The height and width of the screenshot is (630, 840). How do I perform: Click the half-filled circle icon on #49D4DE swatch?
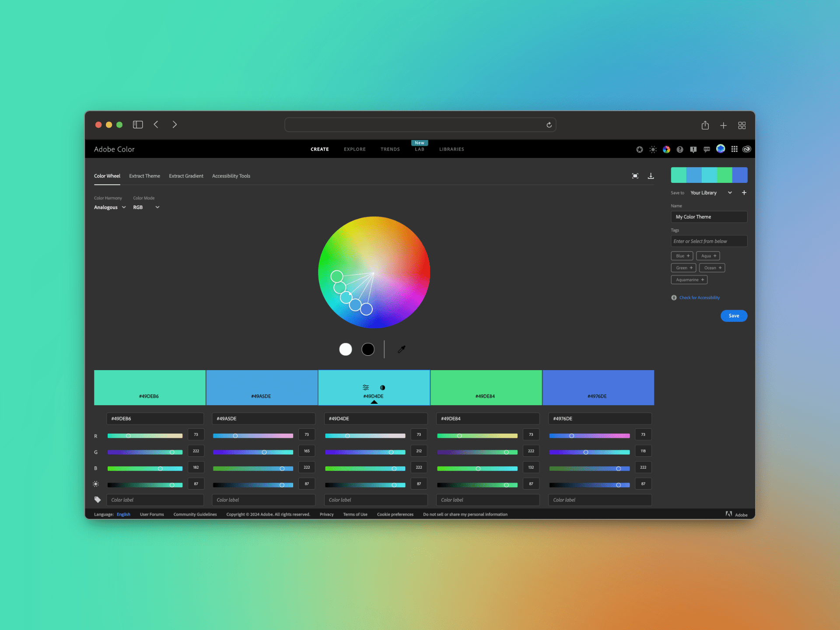tap(382, 388)
